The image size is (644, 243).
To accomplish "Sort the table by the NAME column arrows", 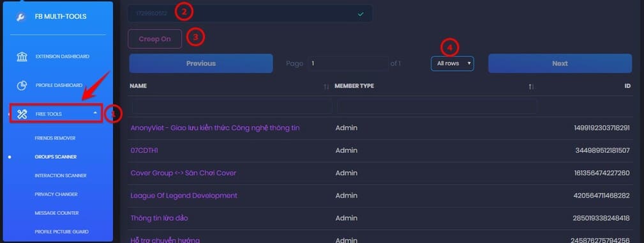I will click(x=327, y=86).
